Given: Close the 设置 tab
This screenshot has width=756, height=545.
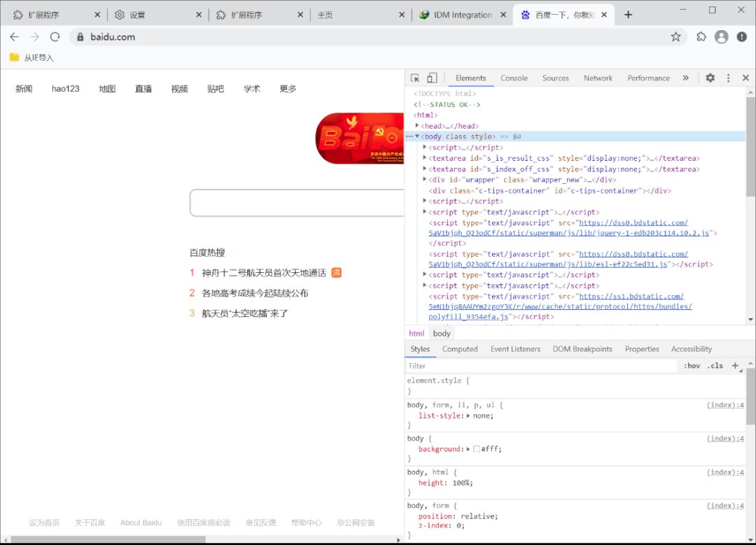Looking at the screenshot, I should coord(199,15).
